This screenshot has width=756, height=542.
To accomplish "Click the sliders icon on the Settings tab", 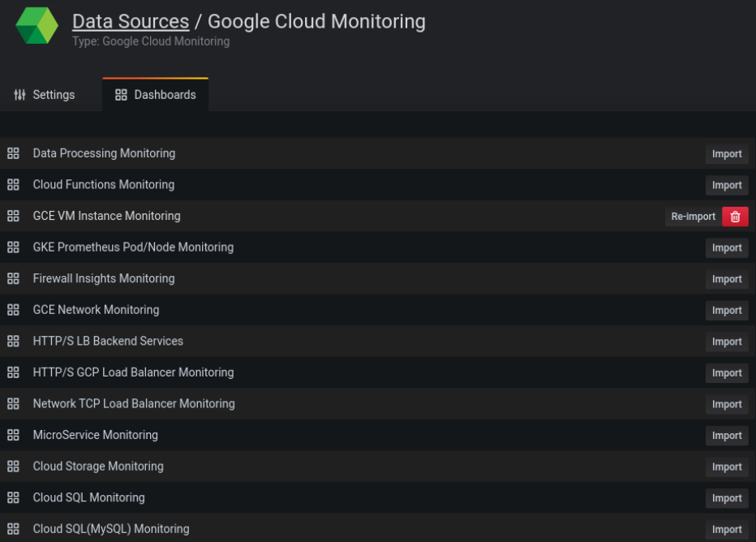I will coord(19,94).
